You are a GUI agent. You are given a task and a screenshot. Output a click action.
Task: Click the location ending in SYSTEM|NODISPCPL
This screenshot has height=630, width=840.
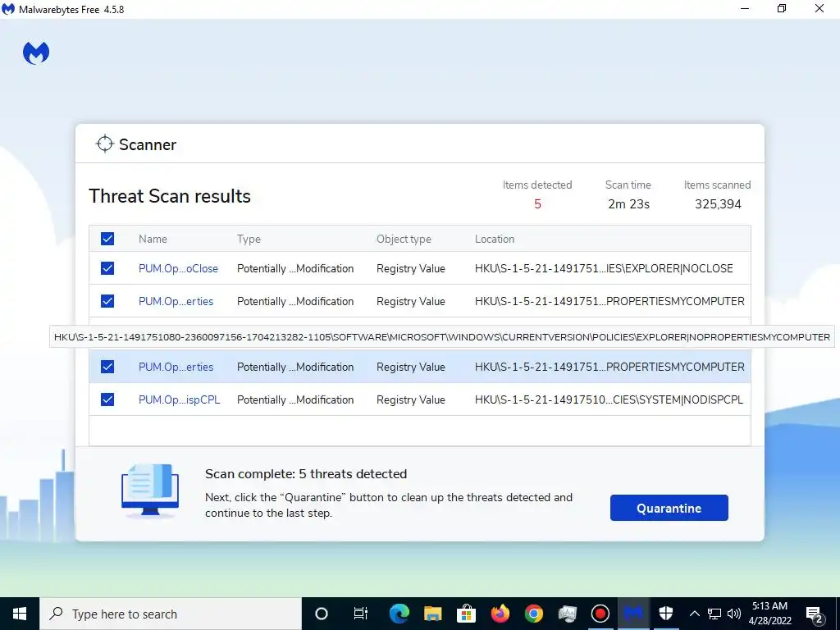(x=609, y=399)
